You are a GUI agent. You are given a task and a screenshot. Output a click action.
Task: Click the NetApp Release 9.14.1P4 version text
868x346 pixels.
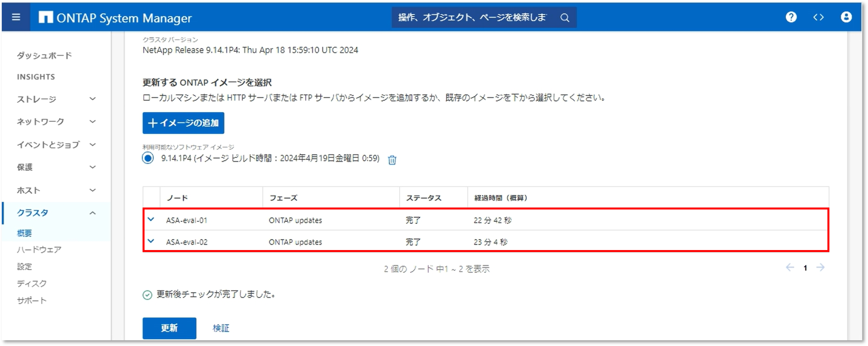pyautogui.click(x=250, y=50)
